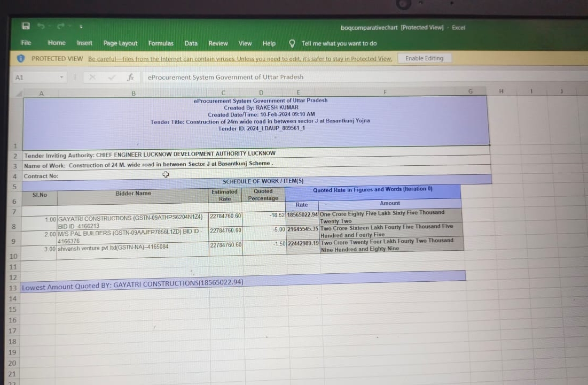Switch to the Page Layout tab

point(120,43)
